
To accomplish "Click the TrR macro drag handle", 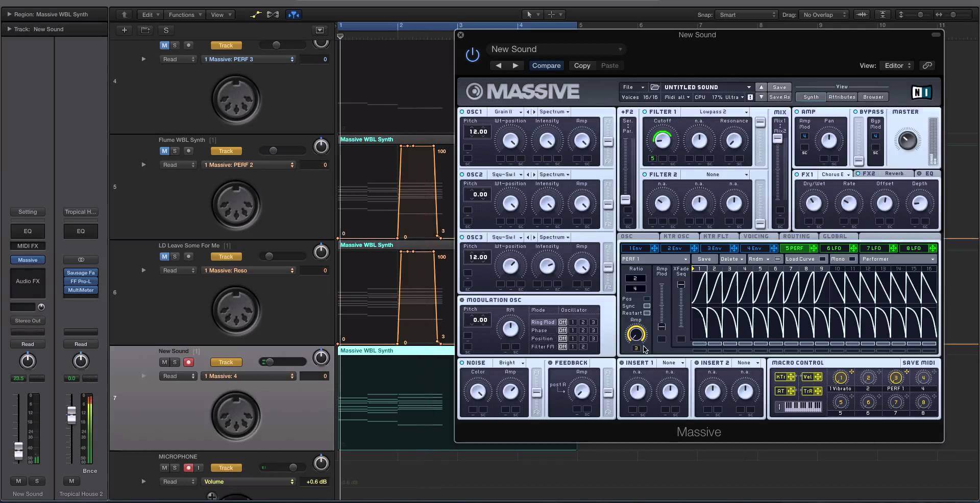I will click(818, 391).
